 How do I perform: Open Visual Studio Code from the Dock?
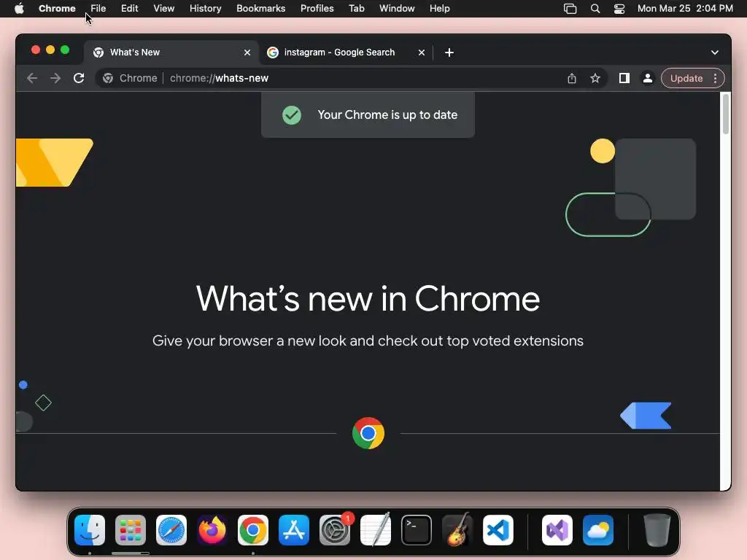[498, 530]
